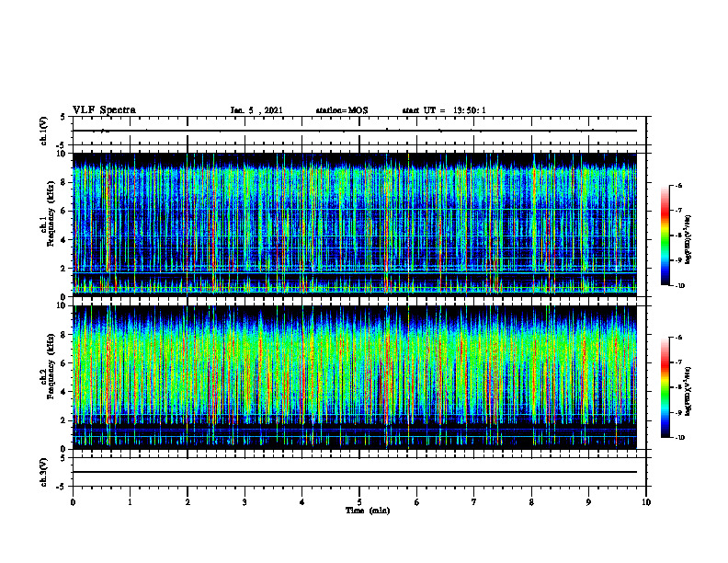This screenshot has height=563, width=728.
Task: Click the "VLF Spectra" plot title
Action: coord(104,110)
